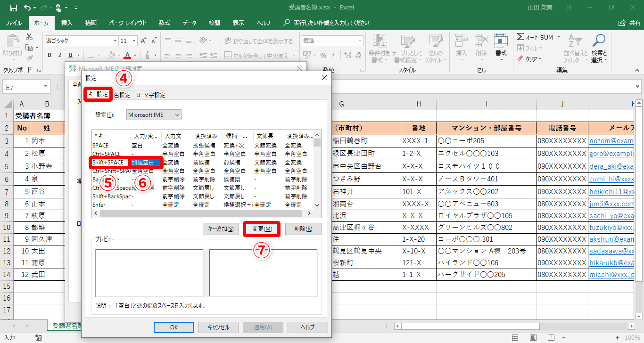Viewport: 644px width, 343px height.
Task: Save the workbook from Quick Access Toolbar
Action: (13, 8)
